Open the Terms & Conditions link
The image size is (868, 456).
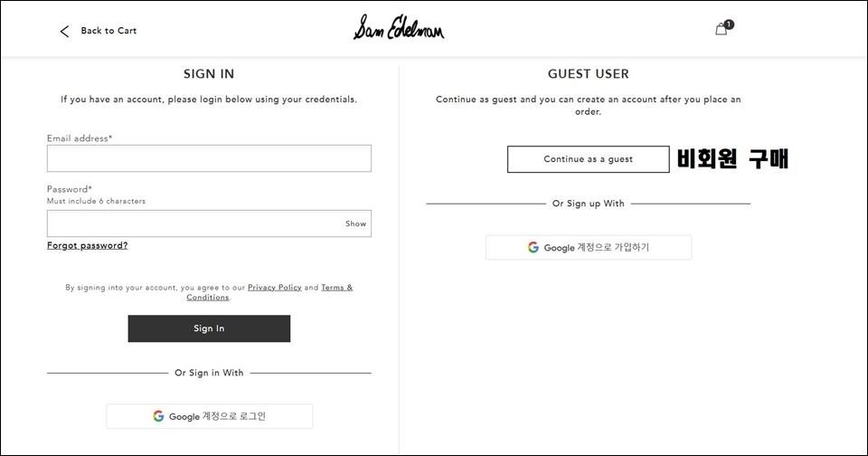pyautogui.click(x=269, y=292)
